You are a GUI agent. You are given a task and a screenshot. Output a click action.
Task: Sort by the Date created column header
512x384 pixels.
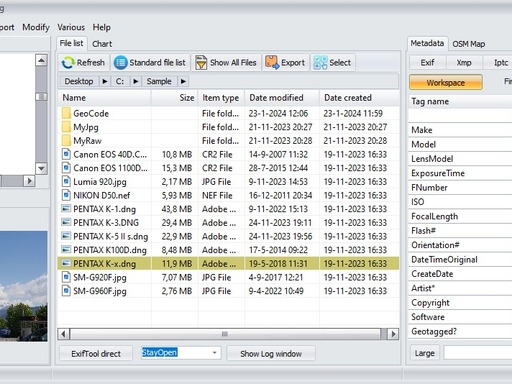[359, 98]
